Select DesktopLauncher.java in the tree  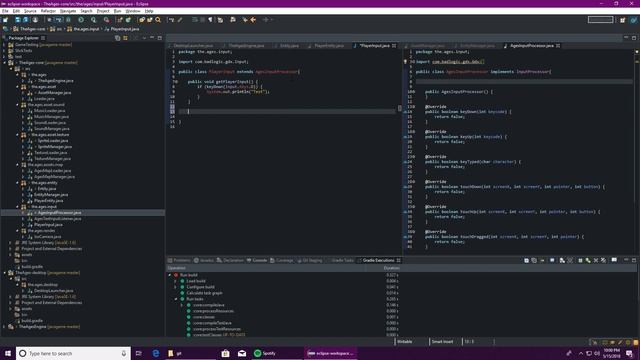[53, 291]
